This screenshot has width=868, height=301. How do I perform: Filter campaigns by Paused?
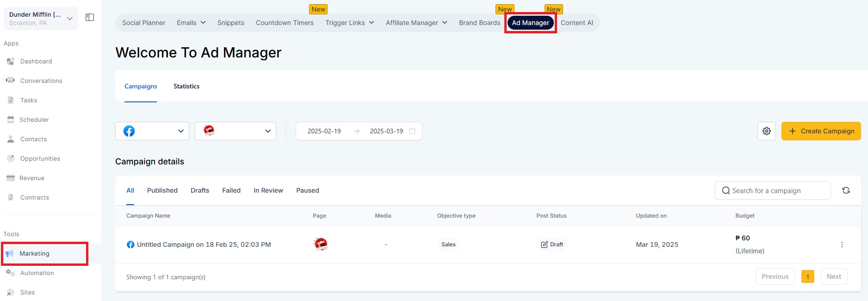(308, 190)
